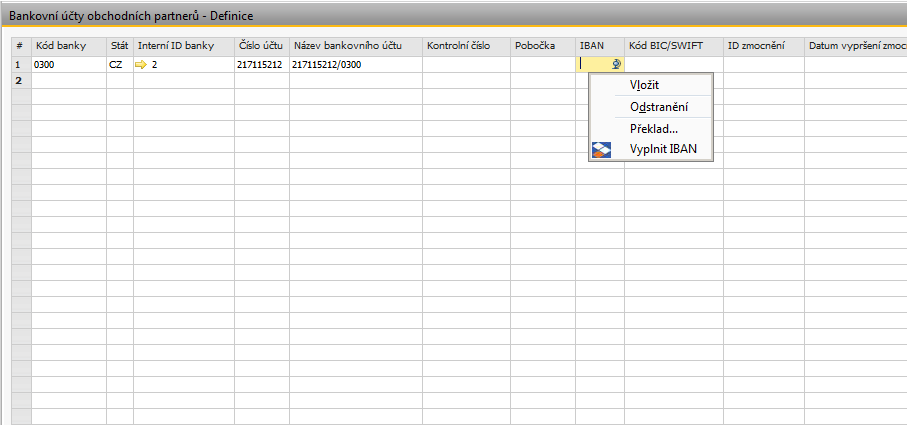Click the Stát column header
This screenshot has height=425, width=907.
(119, 46)
